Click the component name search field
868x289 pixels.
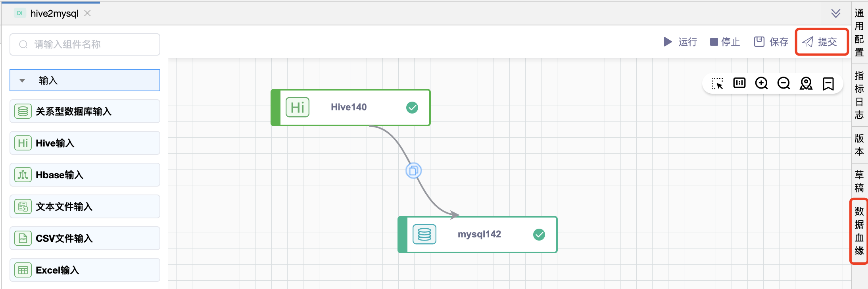(x=85, y=44)
